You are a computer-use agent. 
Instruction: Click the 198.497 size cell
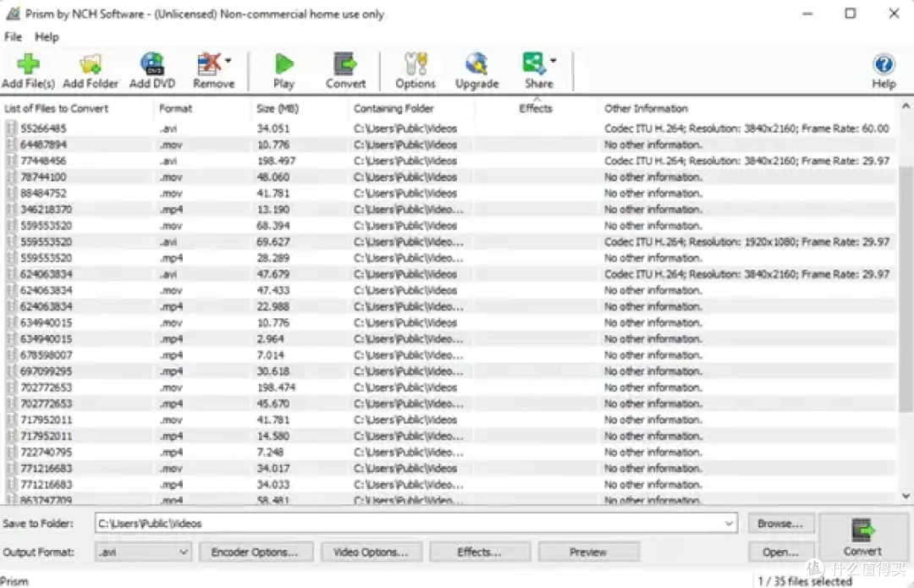coord(276,161)
